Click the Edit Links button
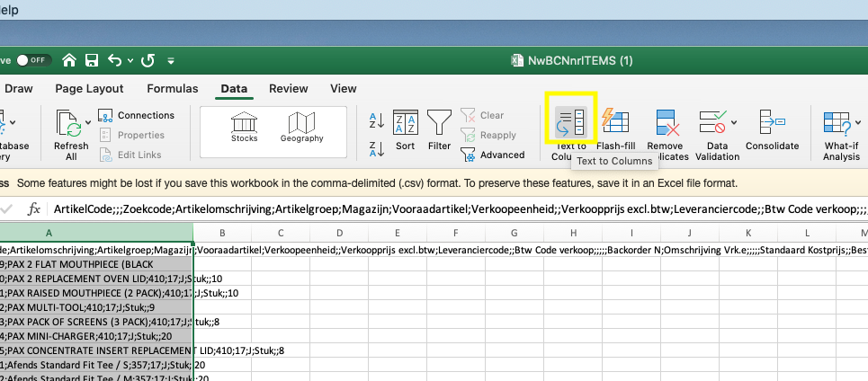The image size is (868, 381). [x=130, y=155]
